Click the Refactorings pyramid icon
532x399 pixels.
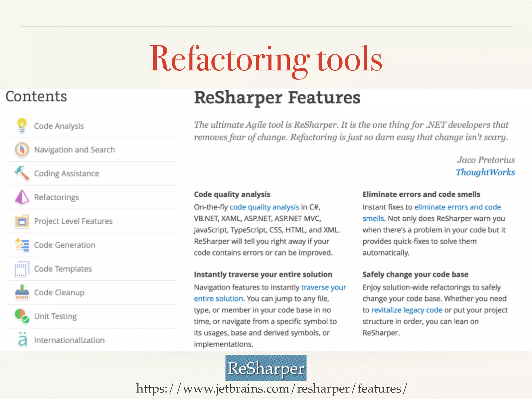(22, 197)
